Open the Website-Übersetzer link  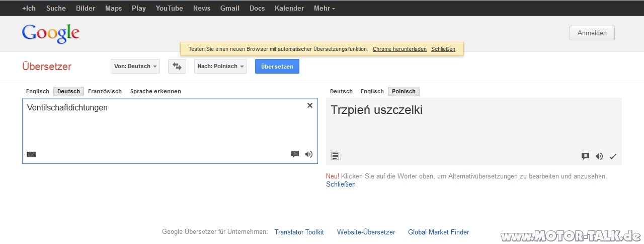coord(366,232)
